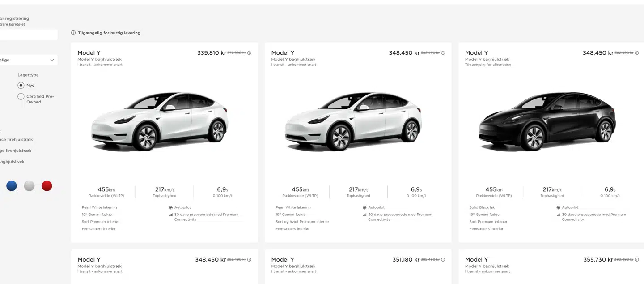Viewport: 644px width, 284px height.
Task: Click Autopilot icon on the middle white Model Y
Action: coord(364,207)
